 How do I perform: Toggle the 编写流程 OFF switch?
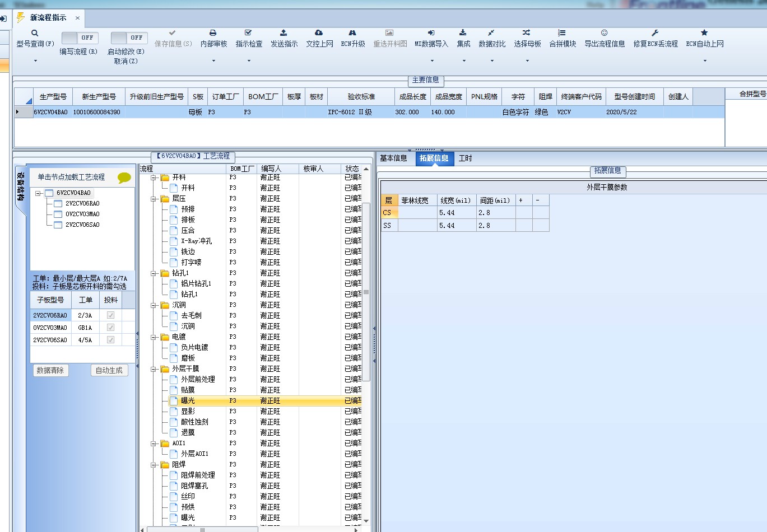pyautogui.click(x=79, y=38)
